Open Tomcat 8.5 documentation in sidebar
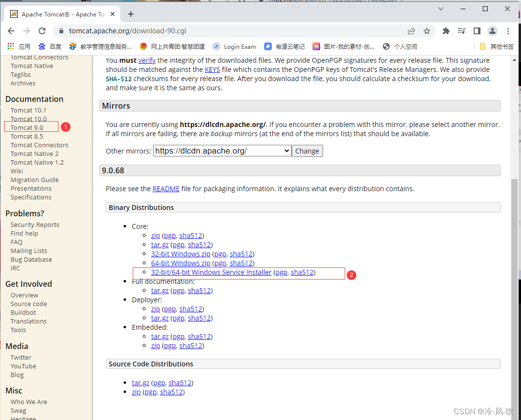This screenshot has width=521, height=420. coord(27,136)
